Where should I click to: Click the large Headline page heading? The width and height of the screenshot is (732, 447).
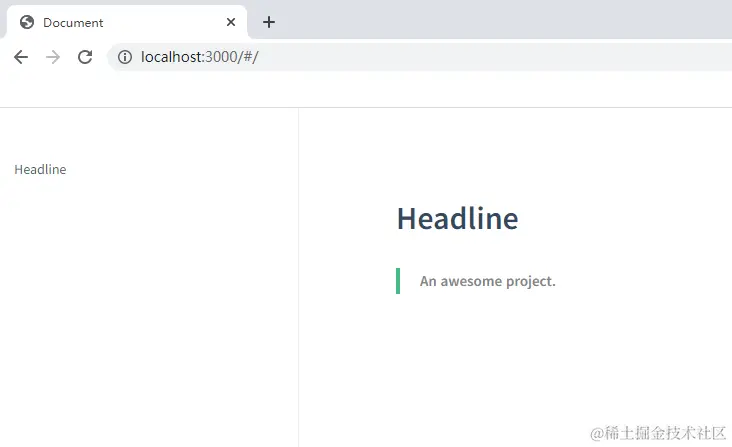tap(458, 218)
